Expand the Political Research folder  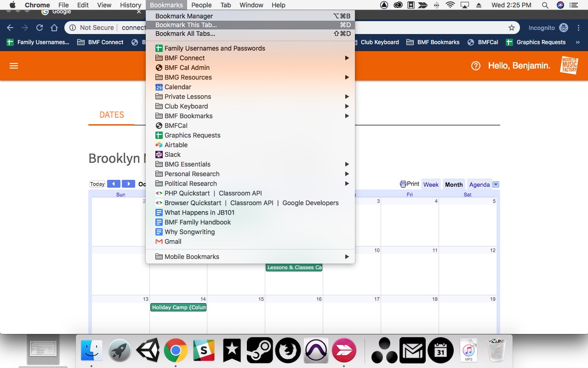(250, 184)
